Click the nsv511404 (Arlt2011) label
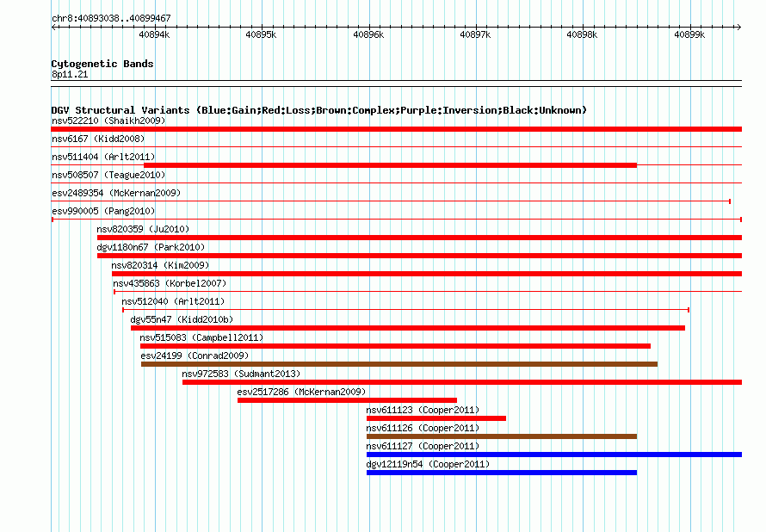766x532 pixels. tap(103, 157)
